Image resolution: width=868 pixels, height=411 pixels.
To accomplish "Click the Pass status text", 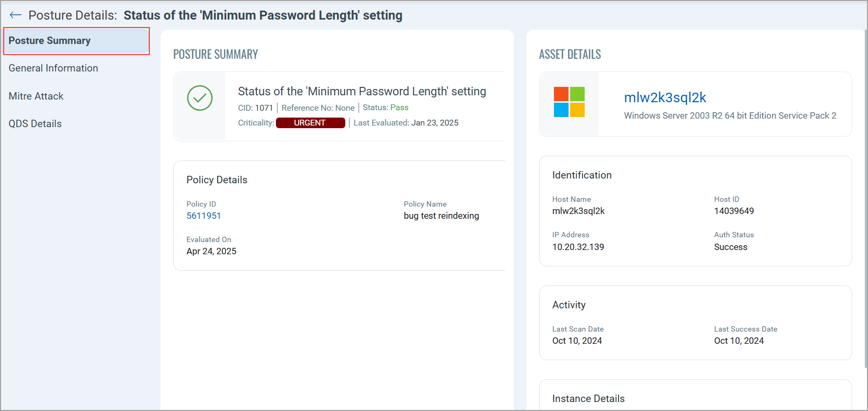I will click(x=399, y=108).
